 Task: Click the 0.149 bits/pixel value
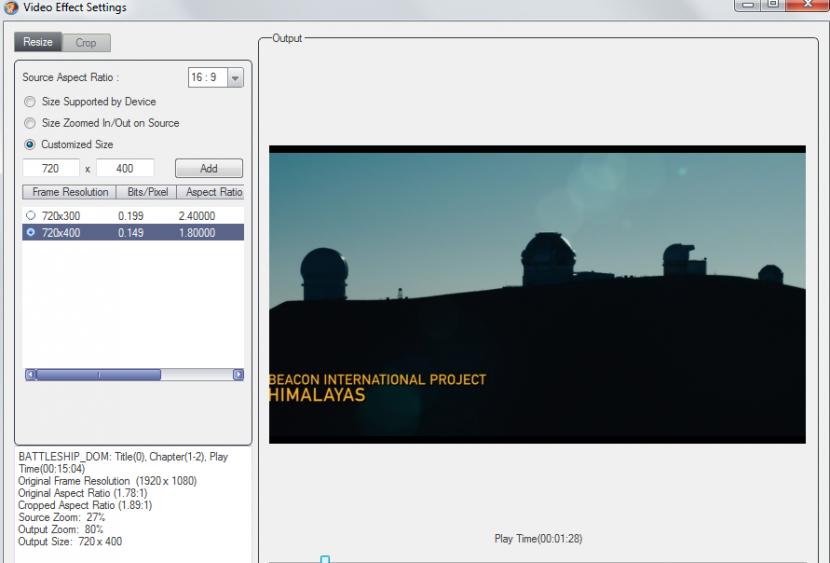coord(131,233)
